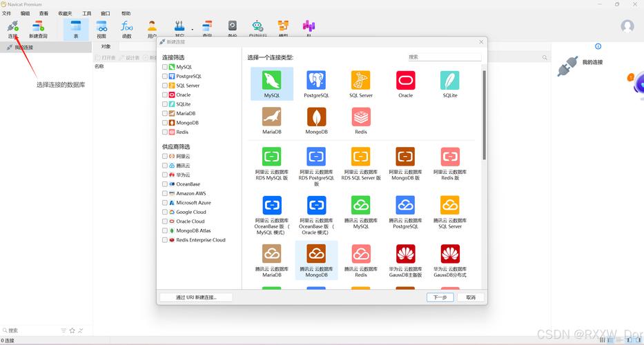Enable the 腾讯云 vendor filter checkbox

tap(165, 166)
